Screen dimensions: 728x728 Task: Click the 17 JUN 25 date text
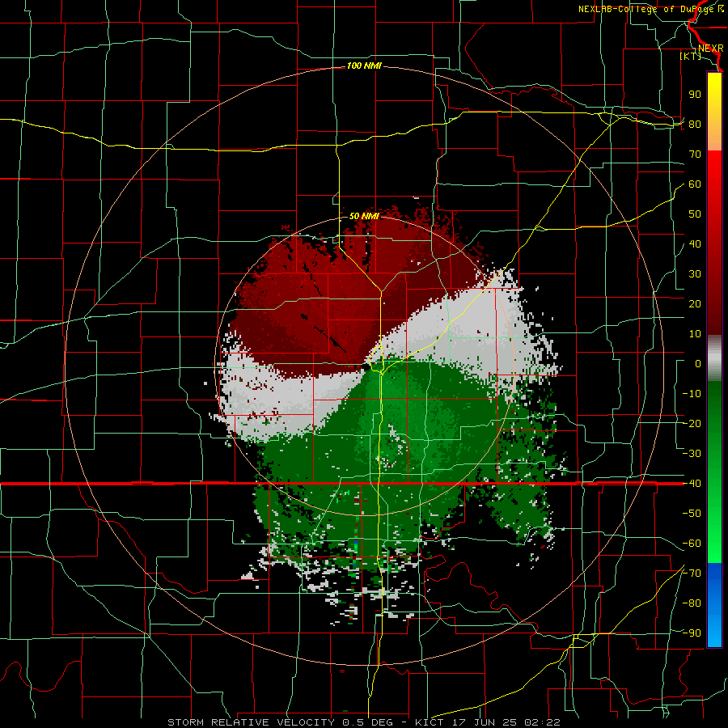pyautogui.click(x=485, y=722)
